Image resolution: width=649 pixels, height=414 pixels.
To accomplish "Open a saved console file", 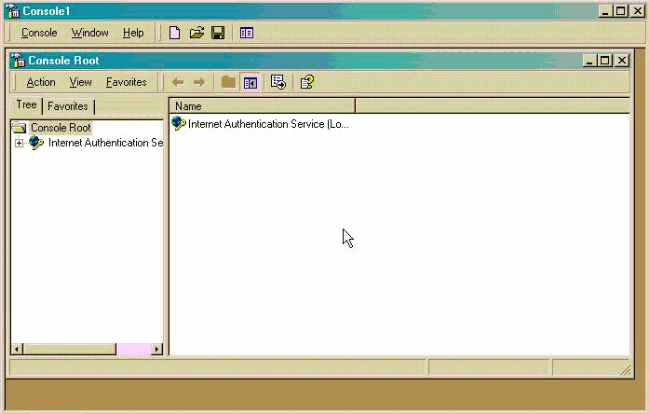I will coord(197,33).
